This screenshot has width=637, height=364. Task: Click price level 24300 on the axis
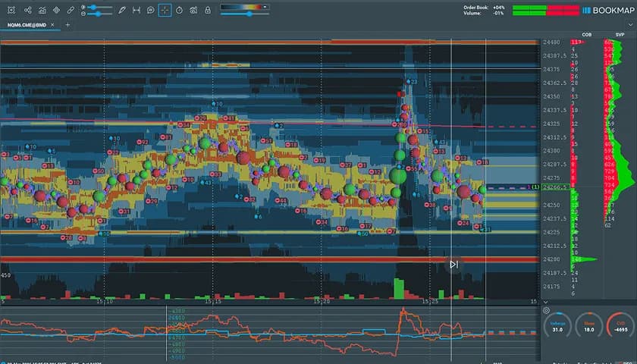pos(551,151)
